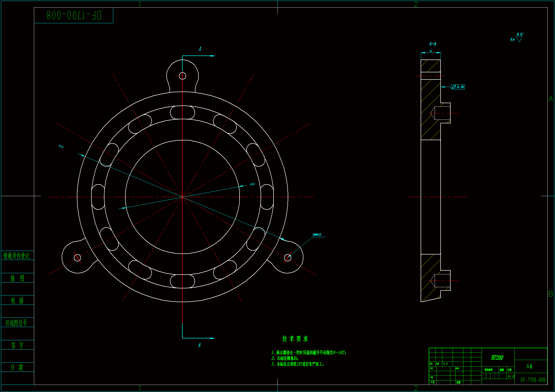The height and width of the screenshot is (392, 555).
Task: Click the Φ320 diameter dimension label
Action: coord(61,147)
